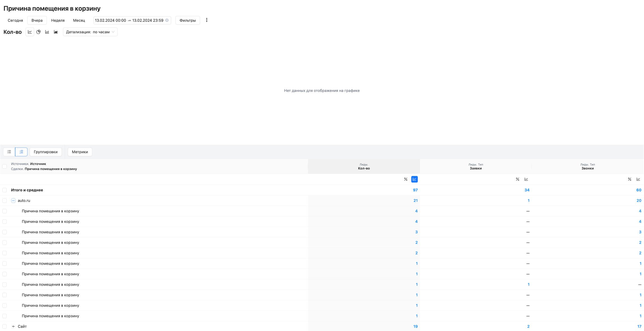Switch table to flat list view

pyautogui.click(x=9, y=152)
